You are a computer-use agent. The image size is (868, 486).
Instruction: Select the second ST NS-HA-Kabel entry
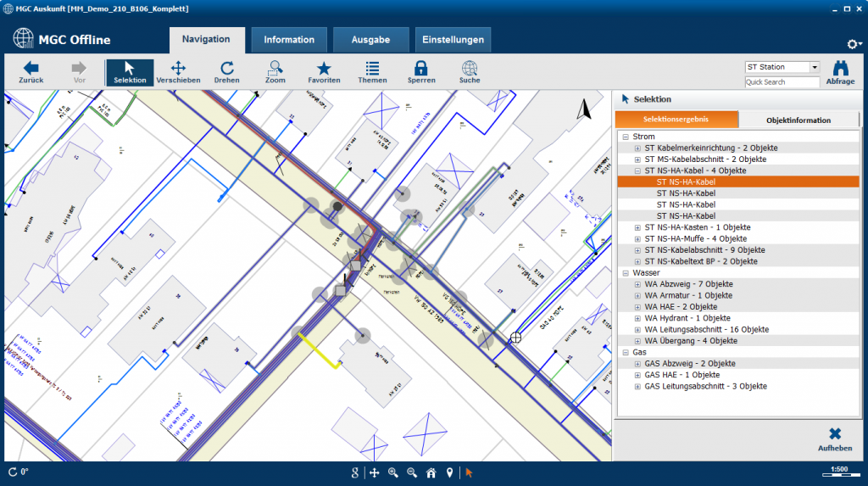point(686,193)
